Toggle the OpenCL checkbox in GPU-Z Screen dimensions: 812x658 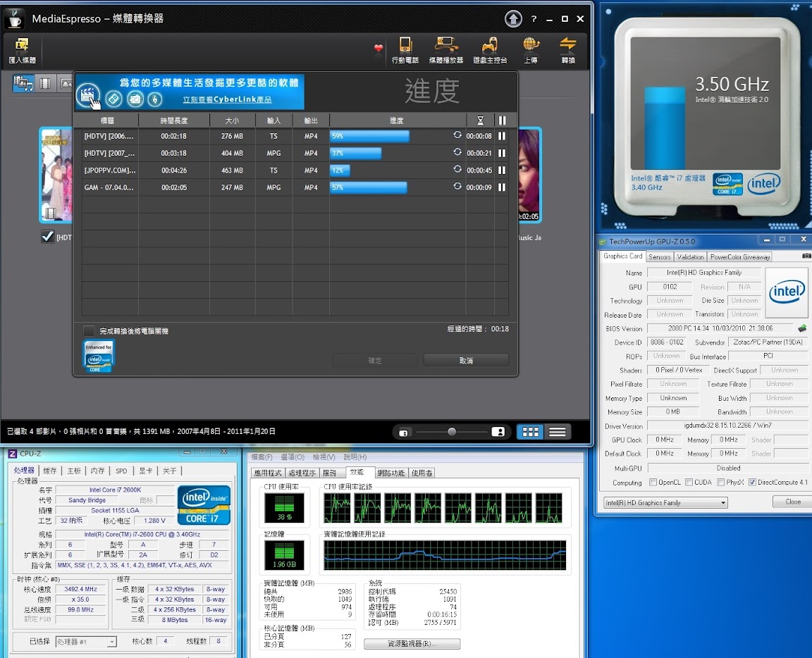[652, 483]
